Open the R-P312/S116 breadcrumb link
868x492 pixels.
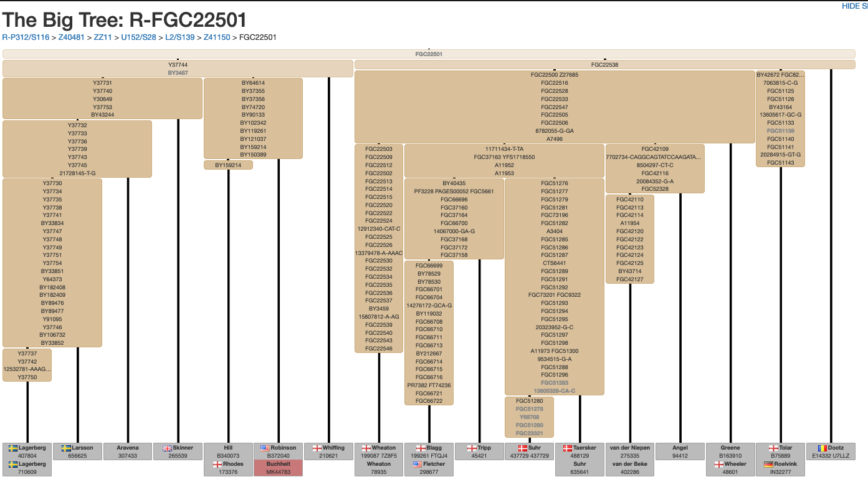coord(26,37)
